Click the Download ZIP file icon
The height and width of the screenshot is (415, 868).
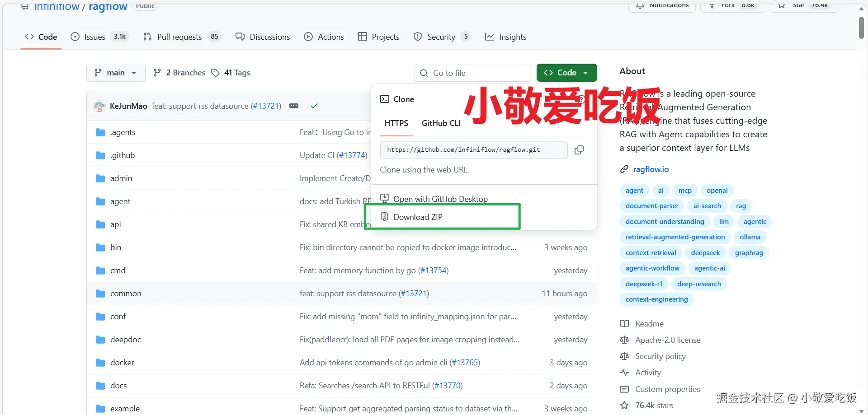coord(385,217)
